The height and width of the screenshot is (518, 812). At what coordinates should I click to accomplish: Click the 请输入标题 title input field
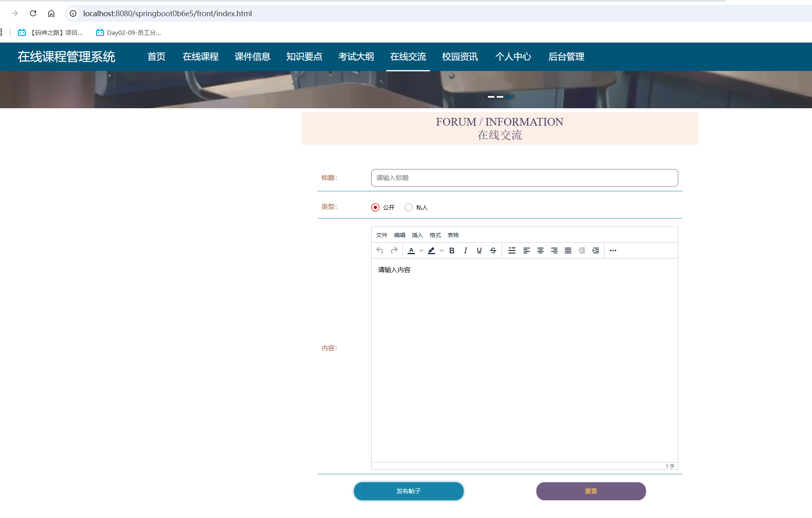524,178
